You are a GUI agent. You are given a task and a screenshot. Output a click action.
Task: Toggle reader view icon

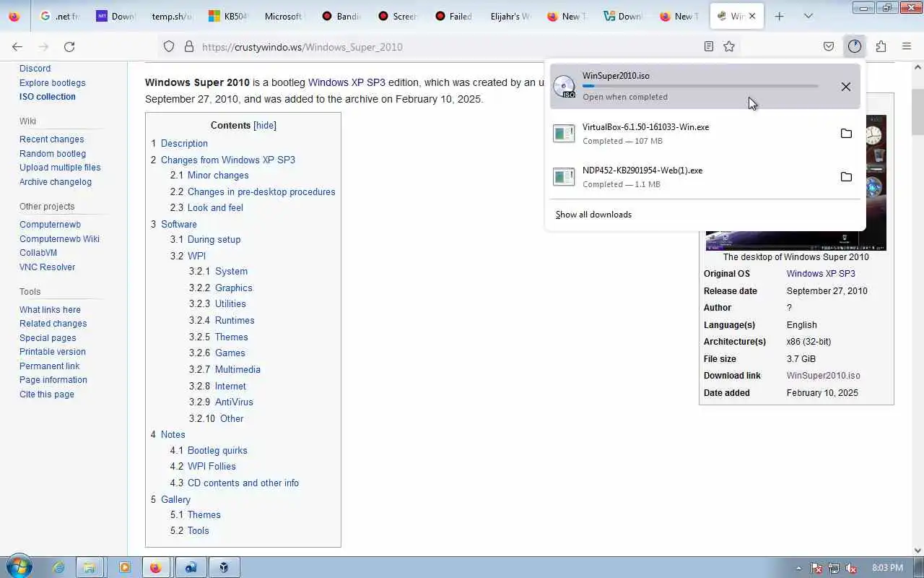[x=709, y=46]
